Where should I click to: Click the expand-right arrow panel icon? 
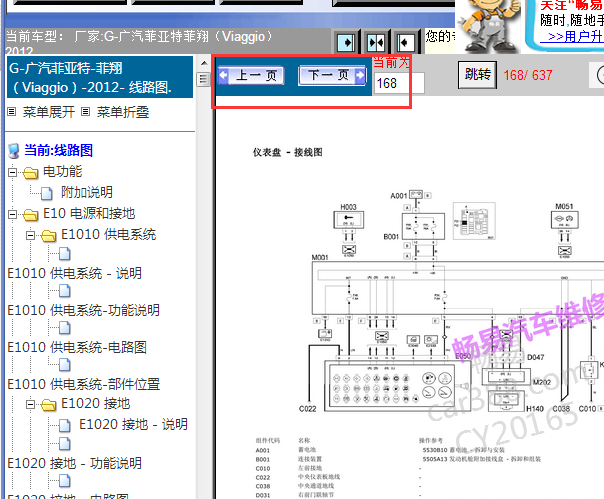[x=346, y=42]
